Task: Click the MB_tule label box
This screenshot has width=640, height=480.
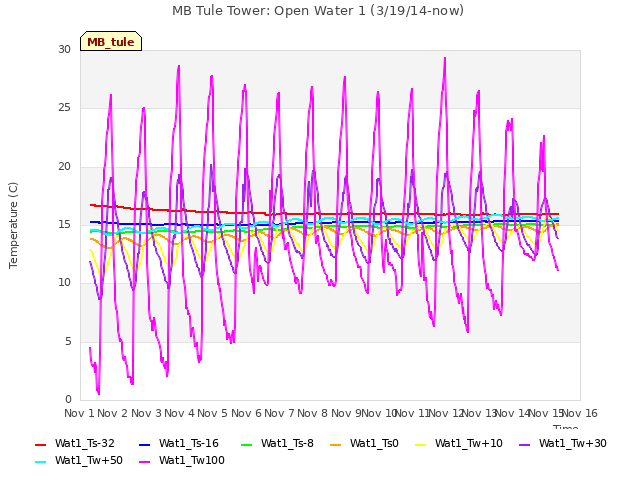Action: pyautogui.click(x=111, y=41)
